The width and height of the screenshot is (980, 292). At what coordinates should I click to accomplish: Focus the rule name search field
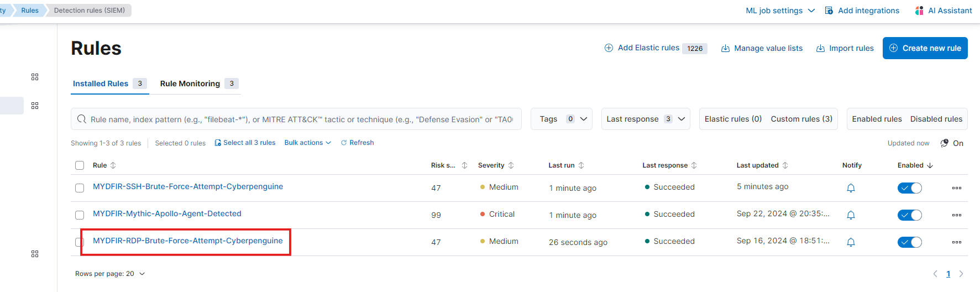click(x=296, y=119)
